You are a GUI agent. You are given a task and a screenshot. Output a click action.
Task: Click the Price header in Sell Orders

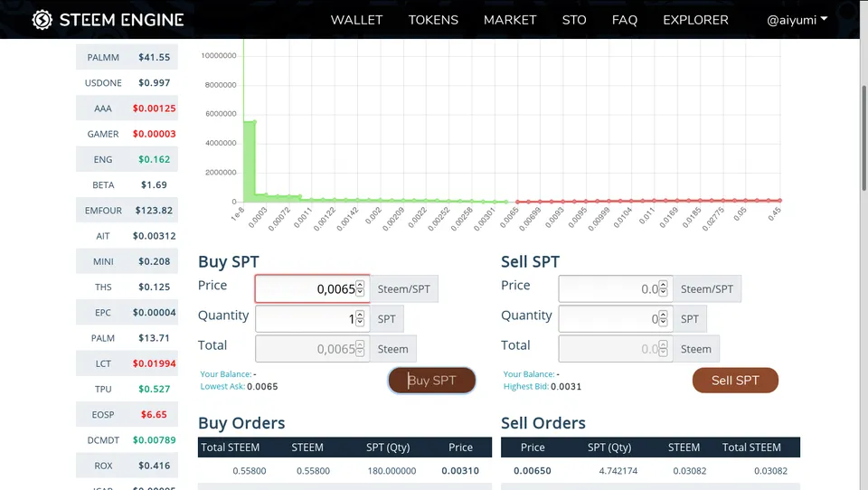[532, 447]
